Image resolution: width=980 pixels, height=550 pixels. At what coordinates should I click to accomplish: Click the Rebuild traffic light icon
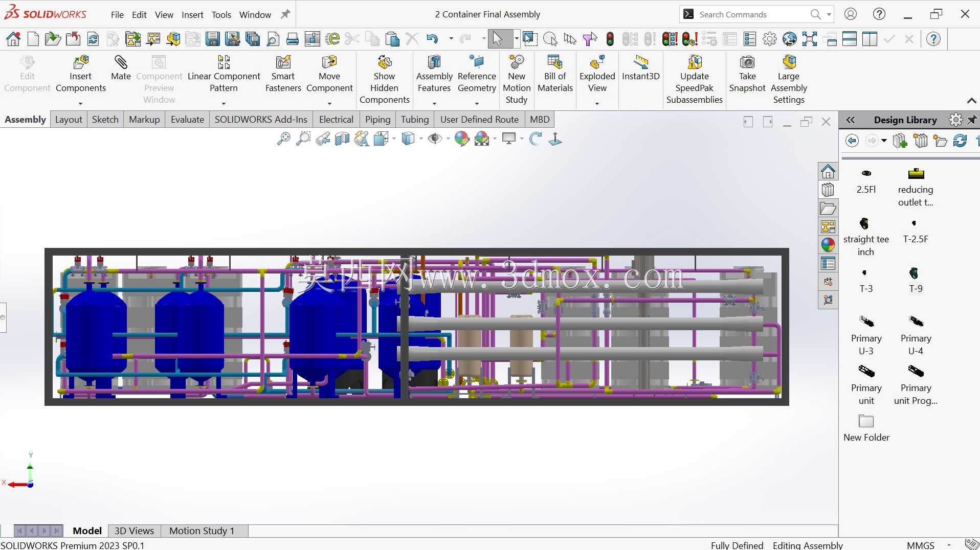coord(610,39)
